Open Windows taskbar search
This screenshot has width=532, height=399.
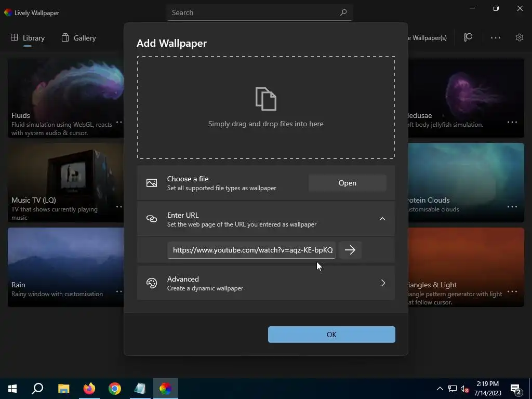click(37, 389)
